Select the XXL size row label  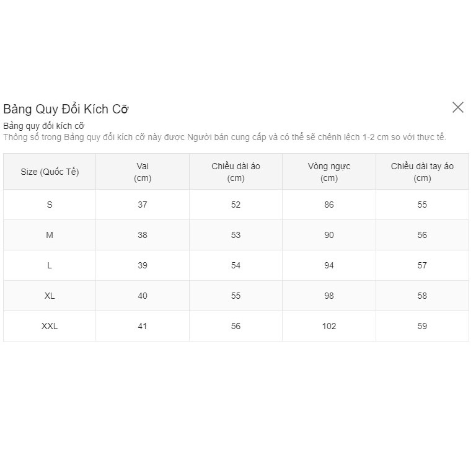(x=50, y=326)
